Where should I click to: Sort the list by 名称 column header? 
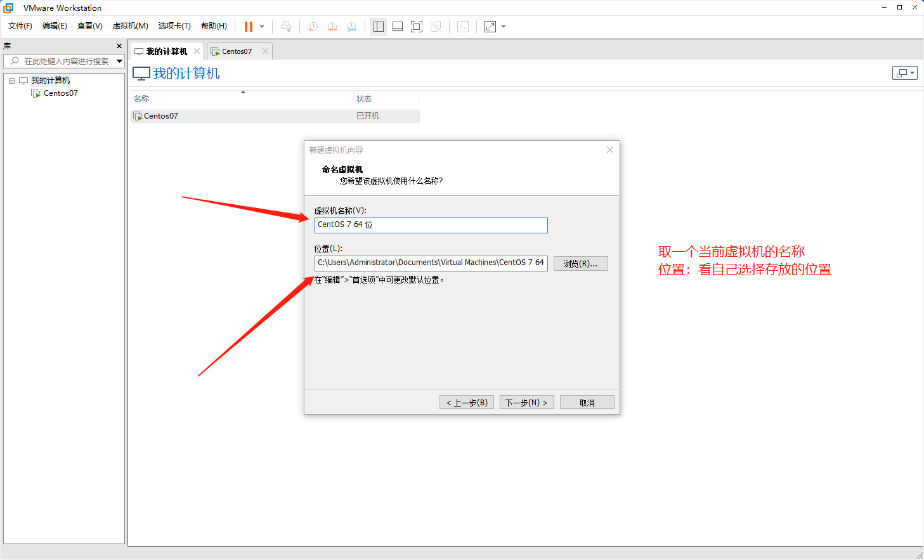pos(243,98)
